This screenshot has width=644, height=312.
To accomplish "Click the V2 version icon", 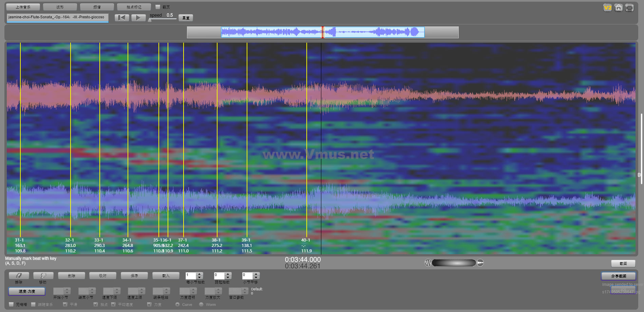I will tap(607, 8).
